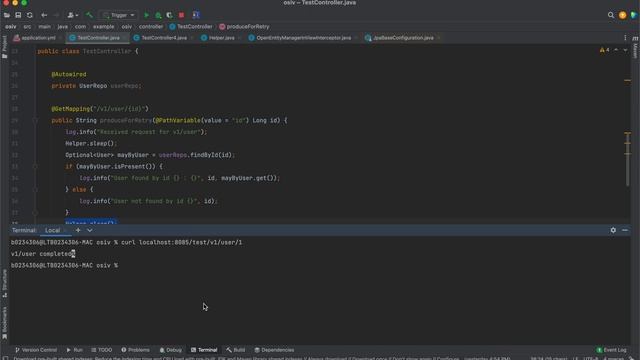Click the Open folder icon in toolbar
This screenshot has width=640, height=360.
click(7, 15)
